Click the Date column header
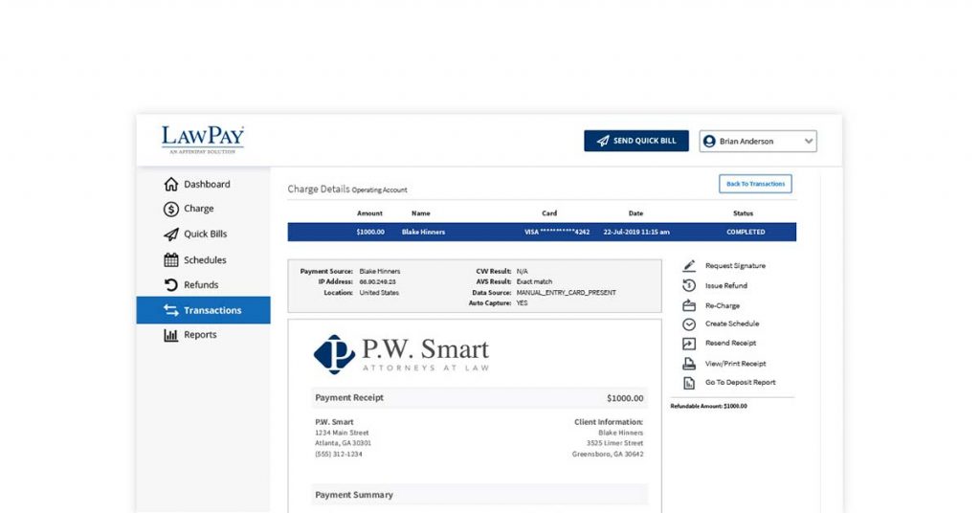This screenshot has height=513, width=980. click(x=635, y=213)
